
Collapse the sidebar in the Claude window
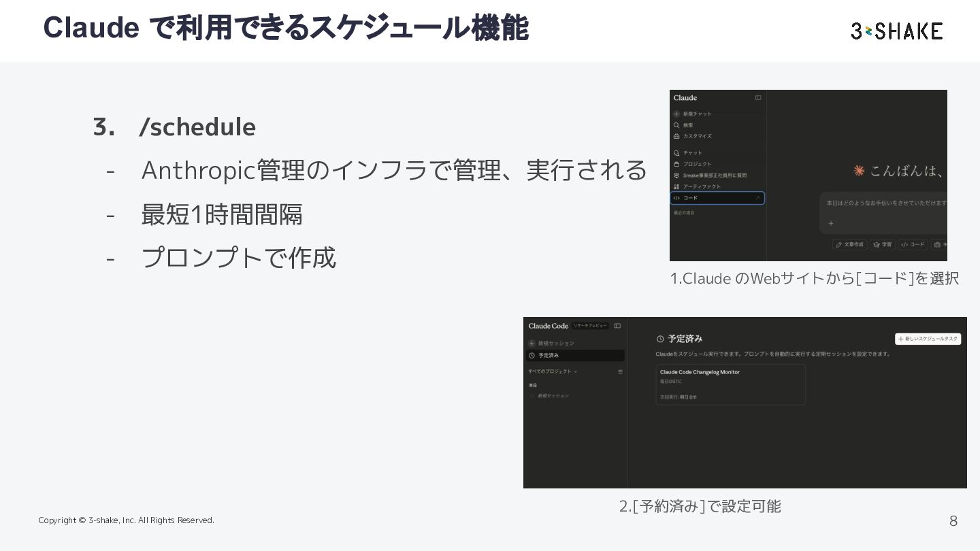(x=758, y=98)
